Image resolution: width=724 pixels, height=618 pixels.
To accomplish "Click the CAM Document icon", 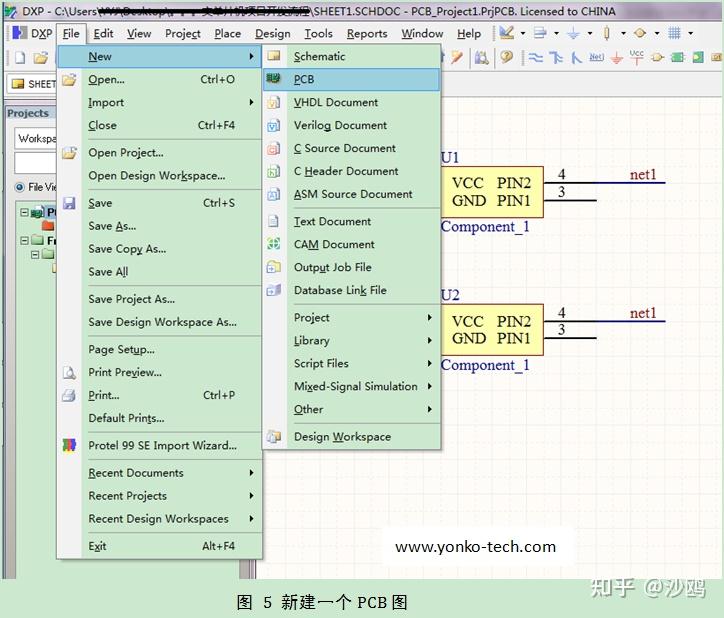I will (x=273, y=244).
